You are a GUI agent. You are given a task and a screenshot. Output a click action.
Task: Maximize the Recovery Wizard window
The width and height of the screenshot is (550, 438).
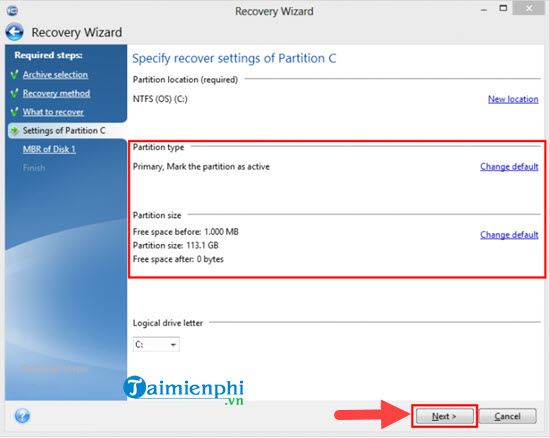(503, 8)
